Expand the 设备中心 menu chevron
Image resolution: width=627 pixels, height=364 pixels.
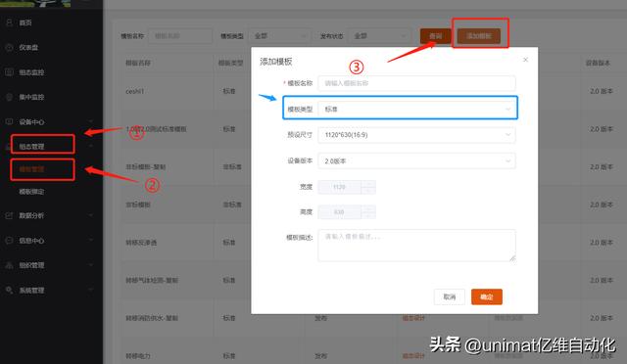click(91, 121)
